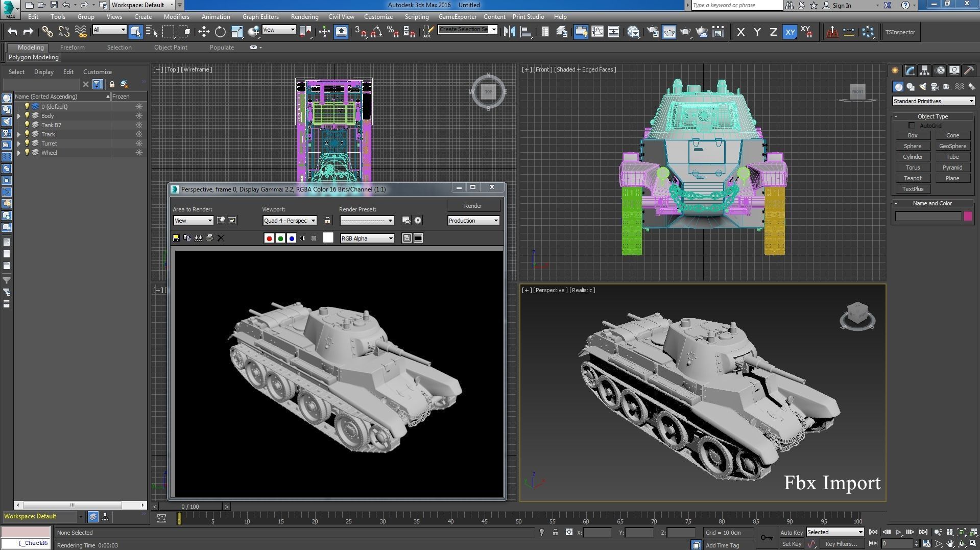Toggle the 3D Snaps button
Screen dimensions: 980x550
pos(360,32)
